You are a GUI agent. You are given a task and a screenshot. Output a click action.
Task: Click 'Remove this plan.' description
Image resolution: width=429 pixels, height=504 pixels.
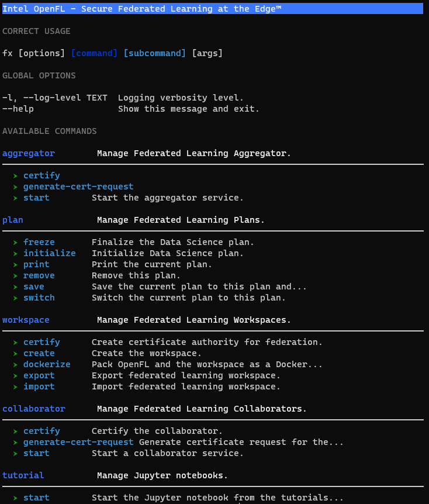136,275
